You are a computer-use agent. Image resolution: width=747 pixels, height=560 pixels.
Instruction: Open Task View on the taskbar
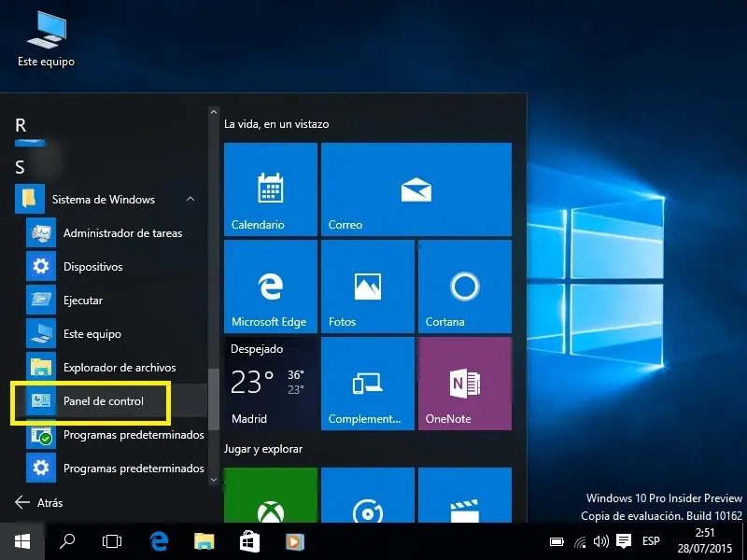[112, 541]
